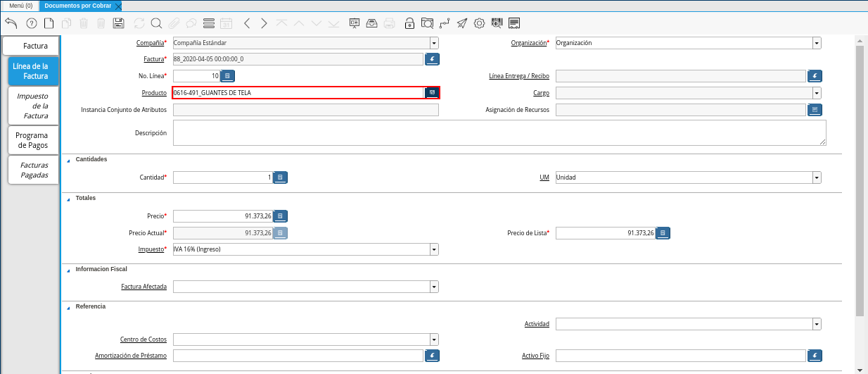Open the help question mark icon
The height and width of the screenshot is (374, 868).
(x=31, y=23)
